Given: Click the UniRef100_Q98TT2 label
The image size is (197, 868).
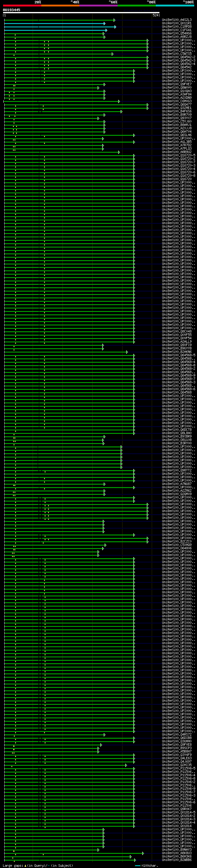Looking at the screenshot, I should coord(177,470).
